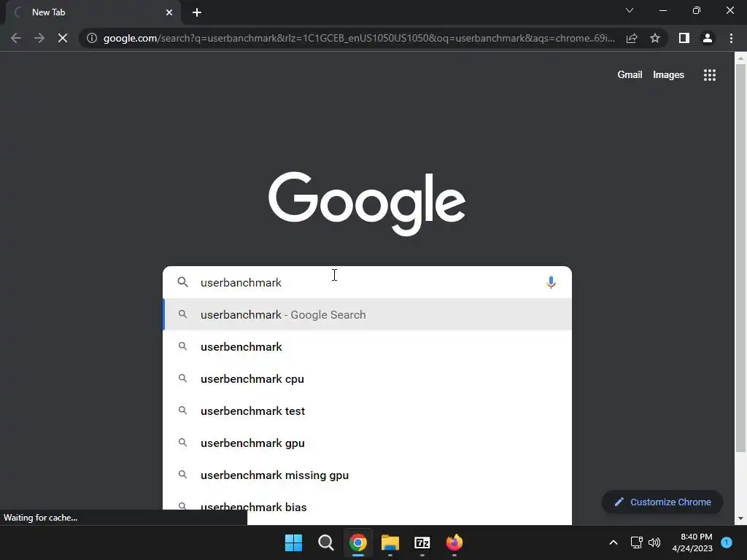The image size is (747, 560).
Task: Open the Chrome profile menu
Action: tap(708, 38)
